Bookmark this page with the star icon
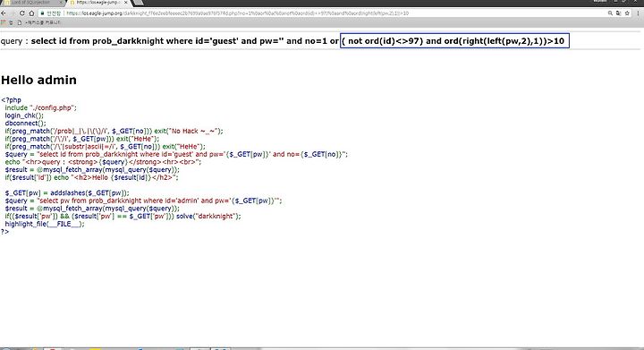The height and width of the screenshot is (350, 644). click(x=627, y=13)
